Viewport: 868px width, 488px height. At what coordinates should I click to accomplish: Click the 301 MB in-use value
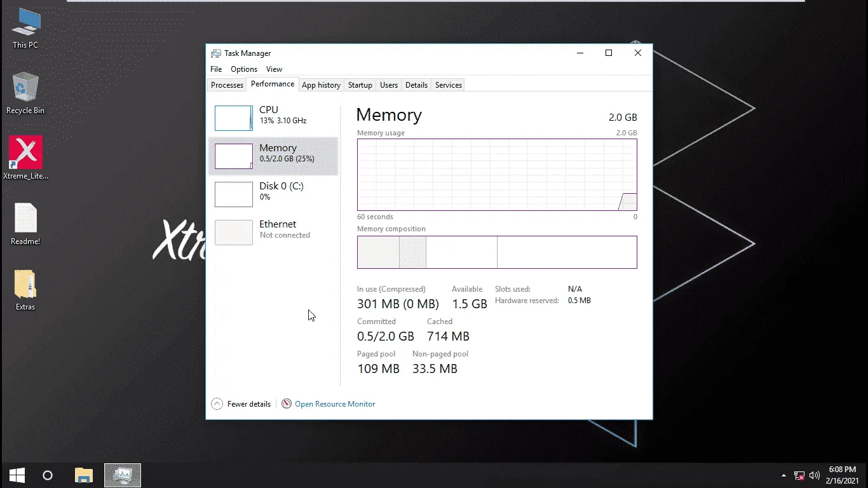click(x=398, y=304)
